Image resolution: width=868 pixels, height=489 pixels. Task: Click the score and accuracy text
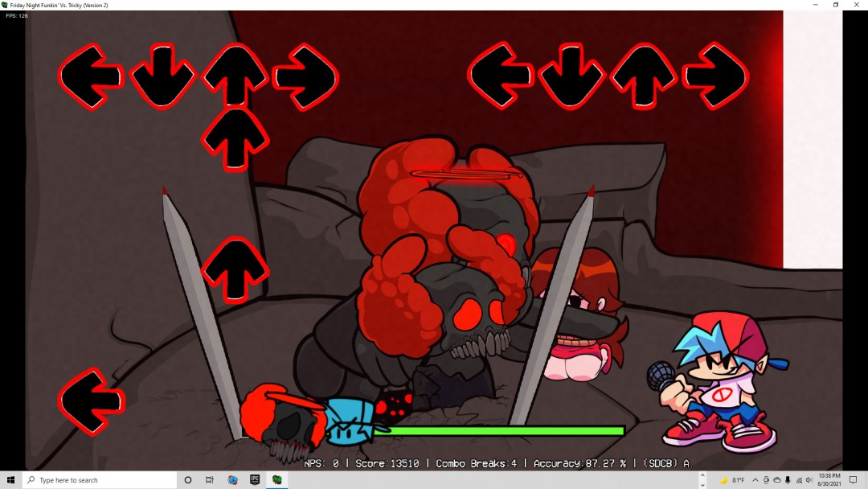click(x=498, y=463)
